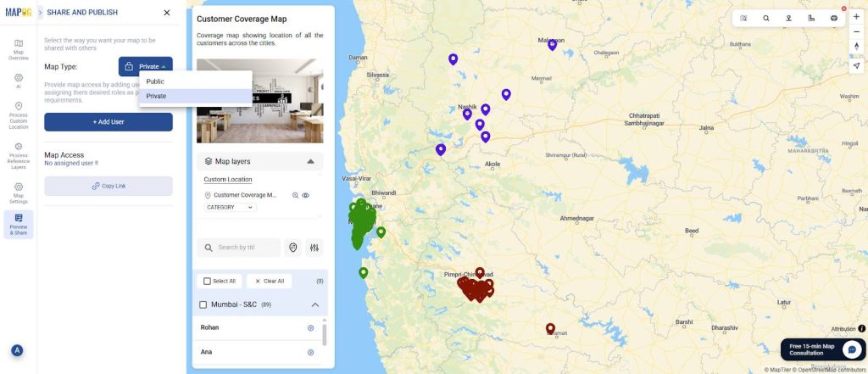Open details arrow for Rohan
868x374 pixels.
[310, 328]
